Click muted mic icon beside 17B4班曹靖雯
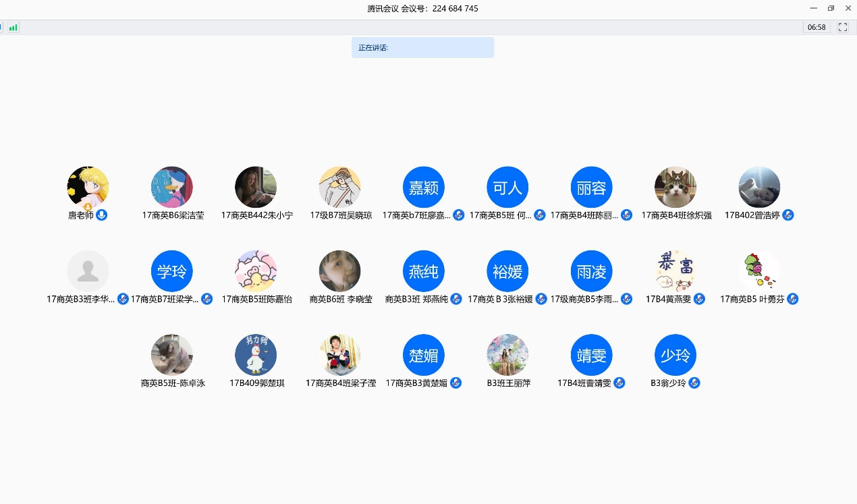The image size is (857, 504). click(x=619, y=383)
